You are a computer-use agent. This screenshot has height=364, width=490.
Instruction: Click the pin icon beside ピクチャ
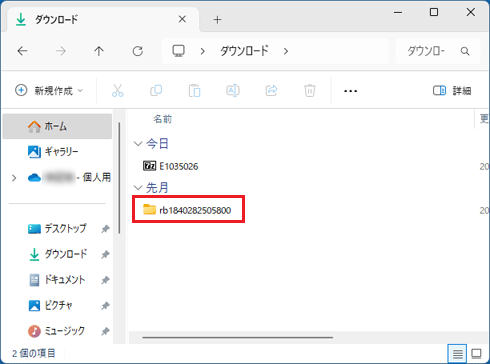[x=105, y=306]
